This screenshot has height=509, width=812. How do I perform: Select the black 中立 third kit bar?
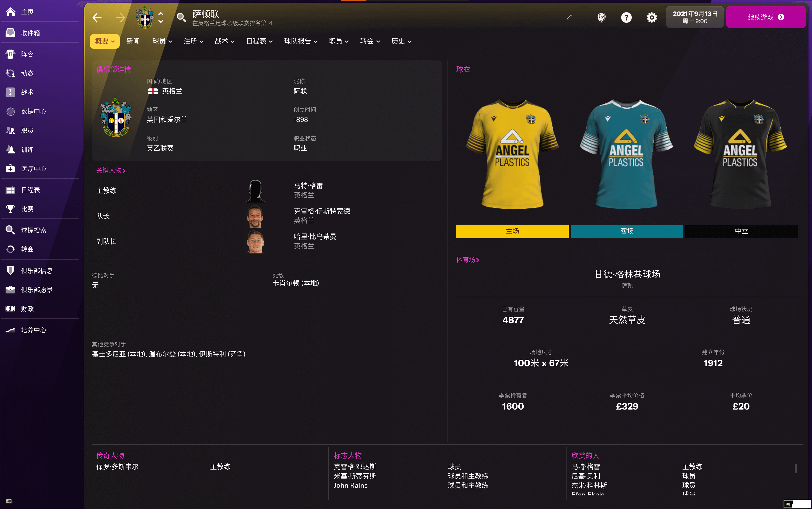pyautogui.click(x=741, y=231)
